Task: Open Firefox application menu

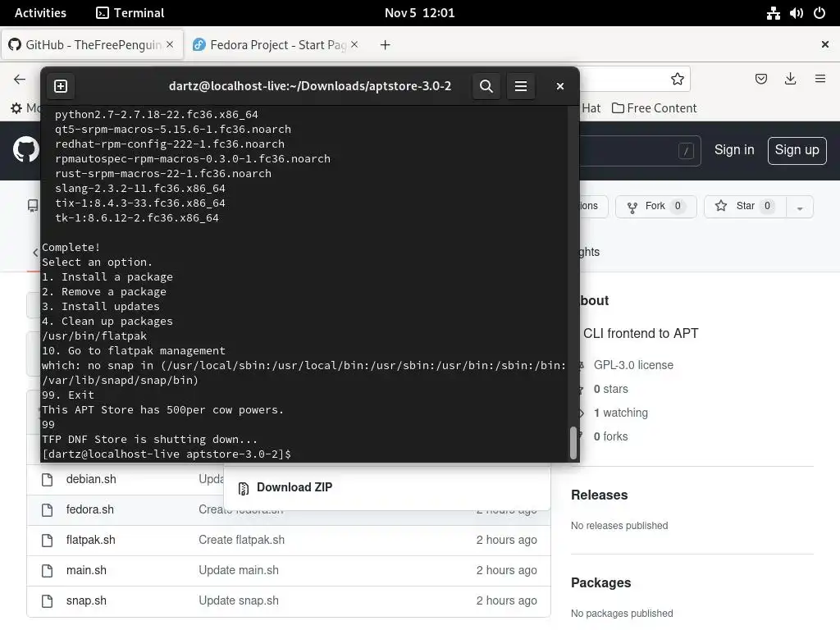Action: (x=819, y=80)
